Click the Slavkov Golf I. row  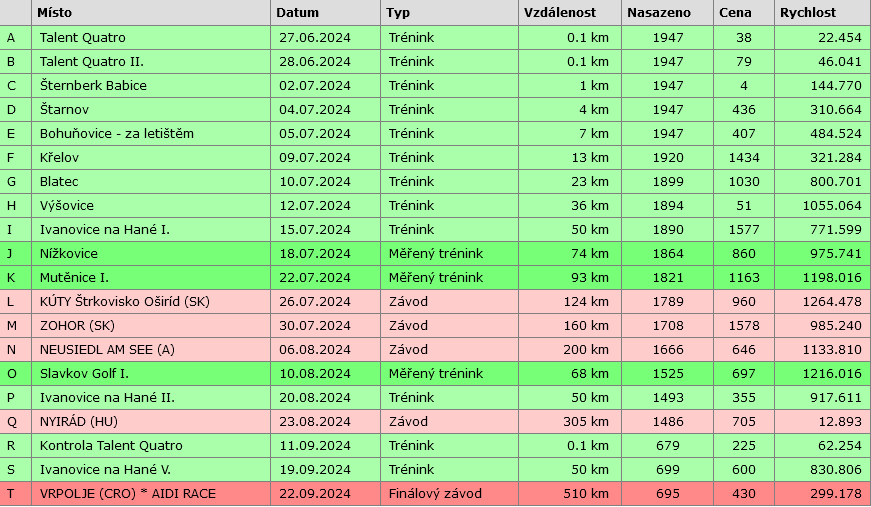coord(84,373)
